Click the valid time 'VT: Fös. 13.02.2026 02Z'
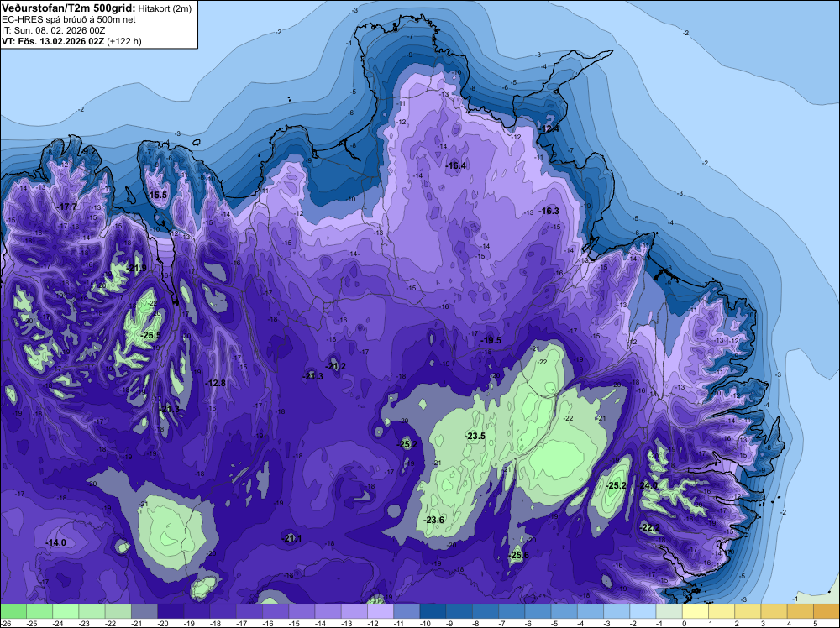 pyautogui.click(x=53, y=41)
